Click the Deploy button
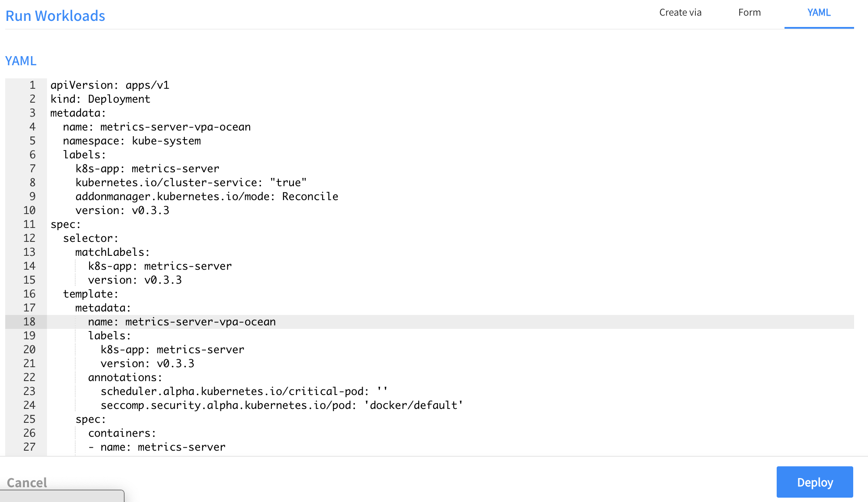 [x=815, y=482]
